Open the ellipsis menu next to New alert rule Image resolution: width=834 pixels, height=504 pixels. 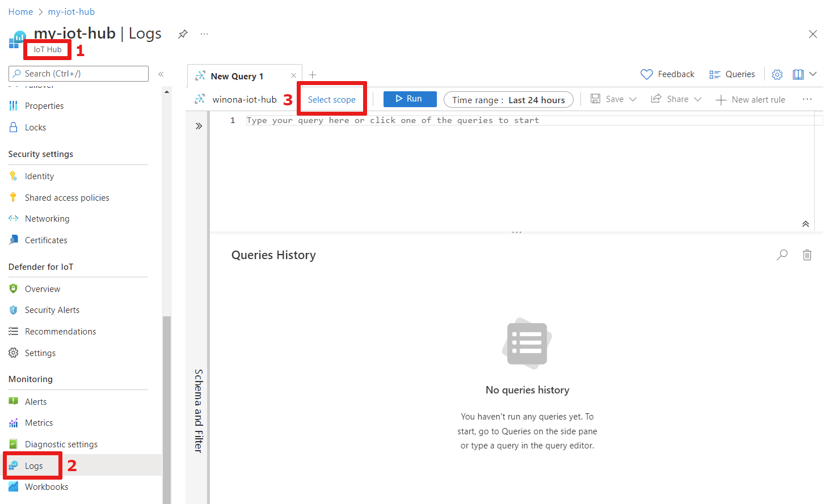coord(807,99)
